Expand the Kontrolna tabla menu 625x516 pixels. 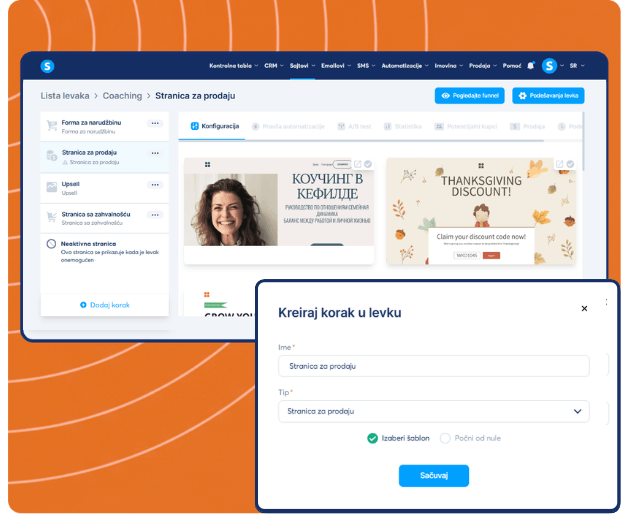(234, 66)
